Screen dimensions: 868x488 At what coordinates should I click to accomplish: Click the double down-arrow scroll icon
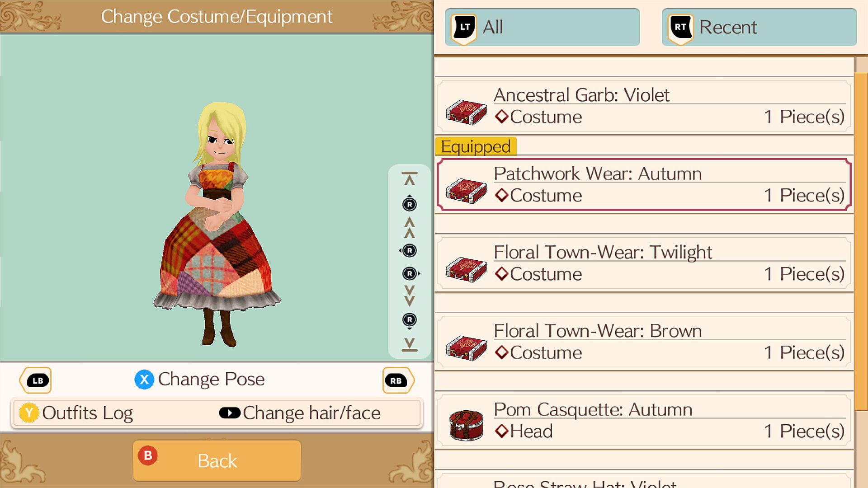(x=410, y=296)
